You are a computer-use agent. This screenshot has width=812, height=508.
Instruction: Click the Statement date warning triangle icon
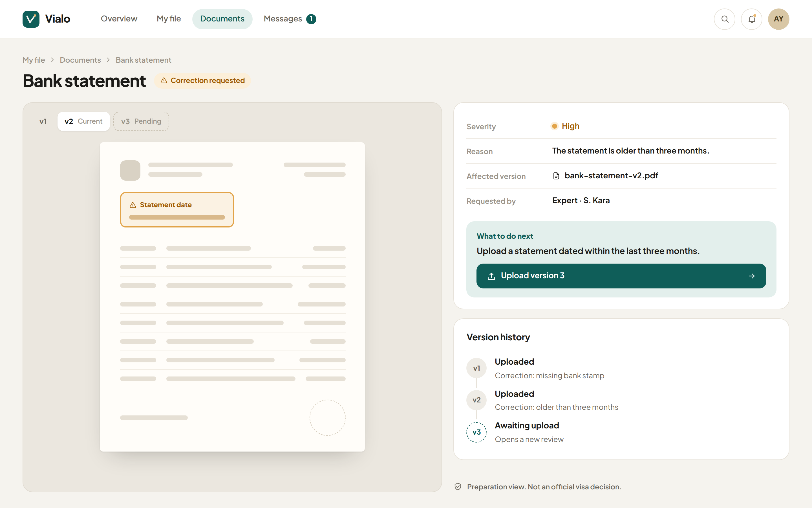click(x=133, y=205)
